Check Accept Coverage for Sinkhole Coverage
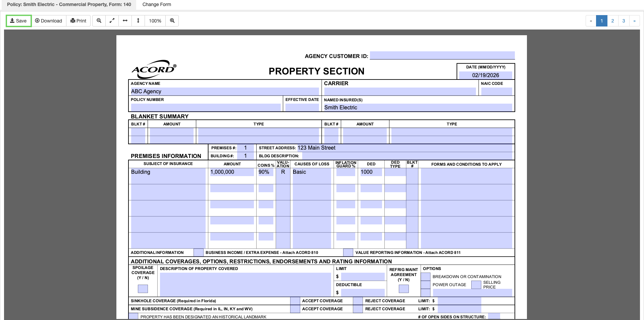Viewport: 644px width, 320px height. click(295, 301)
